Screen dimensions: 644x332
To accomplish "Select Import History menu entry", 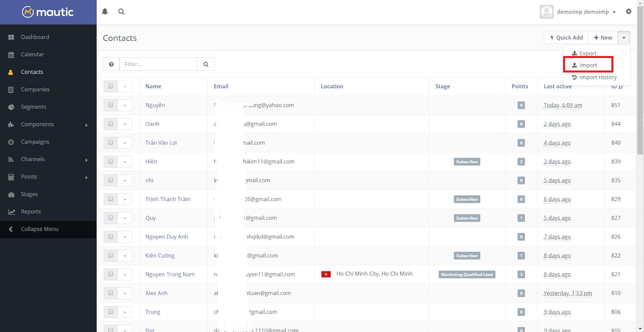I will pos(598,77).
